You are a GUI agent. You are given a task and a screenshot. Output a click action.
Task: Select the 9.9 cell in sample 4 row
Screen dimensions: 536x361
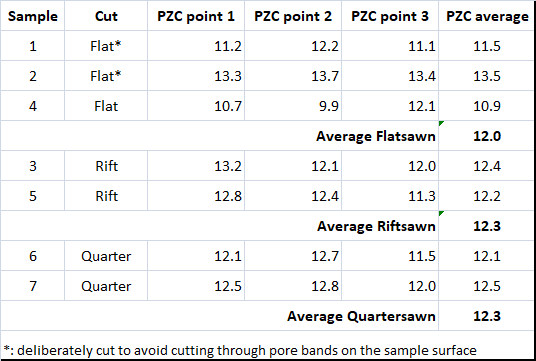(293, 106)
